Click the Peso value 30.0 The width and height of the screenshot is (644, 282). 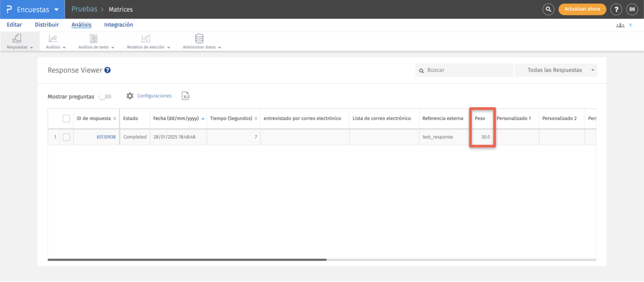[485, 137]
